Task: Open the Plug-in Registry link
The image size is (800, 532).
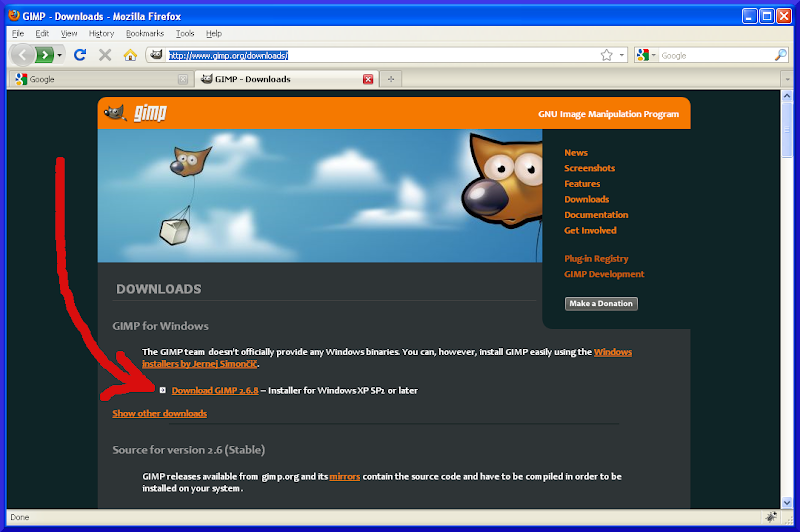Action: tap(596, 259)
